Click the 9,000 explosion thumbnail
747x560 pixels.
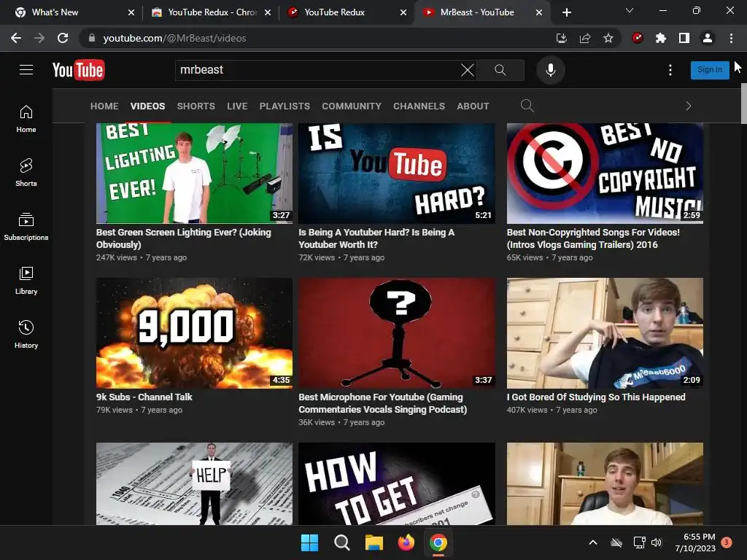coord(194,332)
